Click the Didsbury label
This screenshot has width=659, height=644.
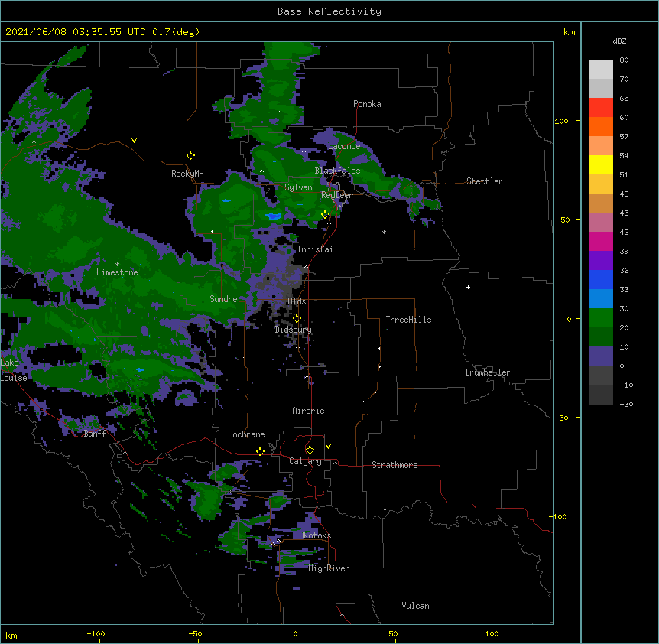[294, 330]
